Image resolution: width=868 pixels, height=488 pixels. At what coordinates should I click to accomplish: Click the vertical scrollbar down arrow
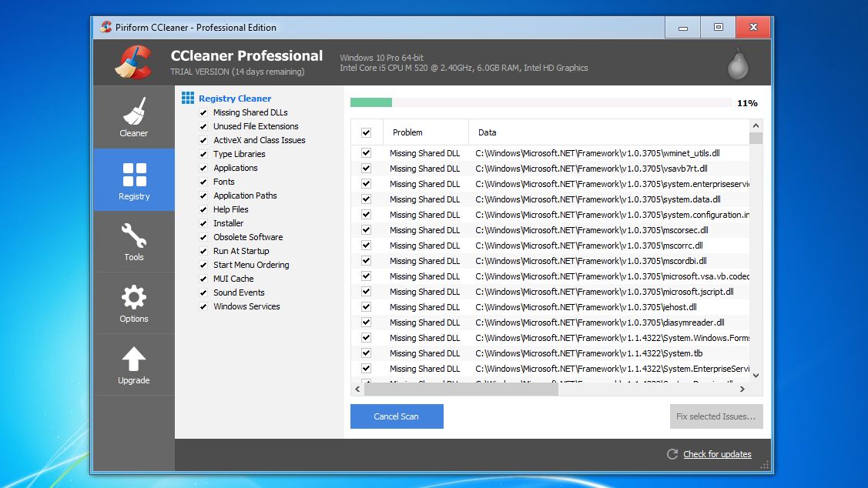click(x=755, y=376)
